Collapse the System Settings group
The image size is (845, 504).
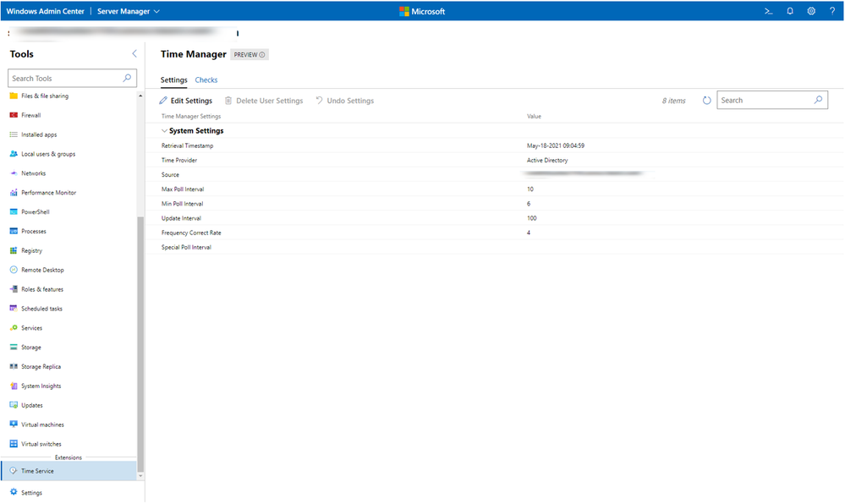click(x=164, y=131)
